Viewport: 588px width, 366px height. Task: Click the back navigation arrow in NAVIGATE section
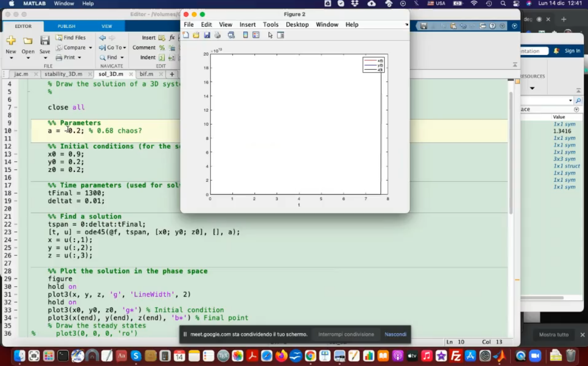coord(102,37)
